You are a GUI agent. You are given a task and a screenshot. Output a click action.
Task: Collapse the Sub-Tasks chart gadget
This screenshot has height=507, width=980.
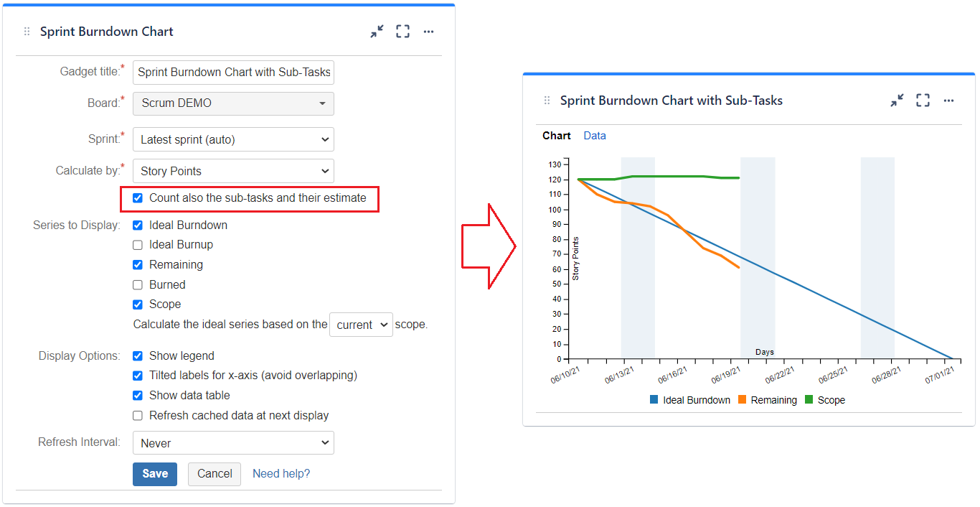coord(897,101)
